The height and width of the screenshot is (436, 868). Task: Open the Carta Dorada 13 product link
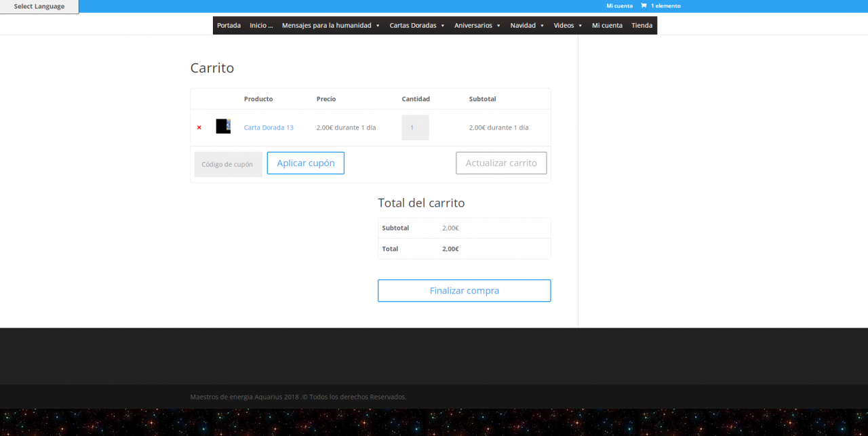(x=269, y=127)
